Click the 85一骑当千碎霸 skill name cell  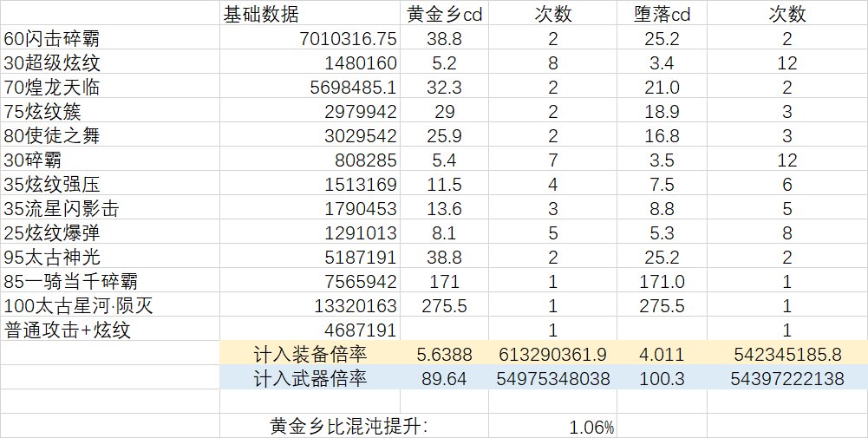(x=109, y=281)
